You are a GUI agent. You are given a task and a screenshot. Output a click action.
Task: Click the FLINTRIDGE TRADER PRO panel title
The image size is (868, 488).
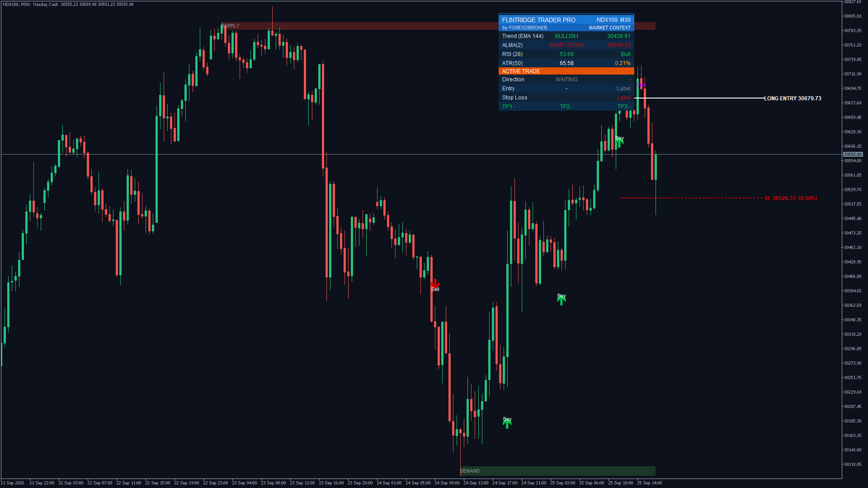[x=538, y=20]
